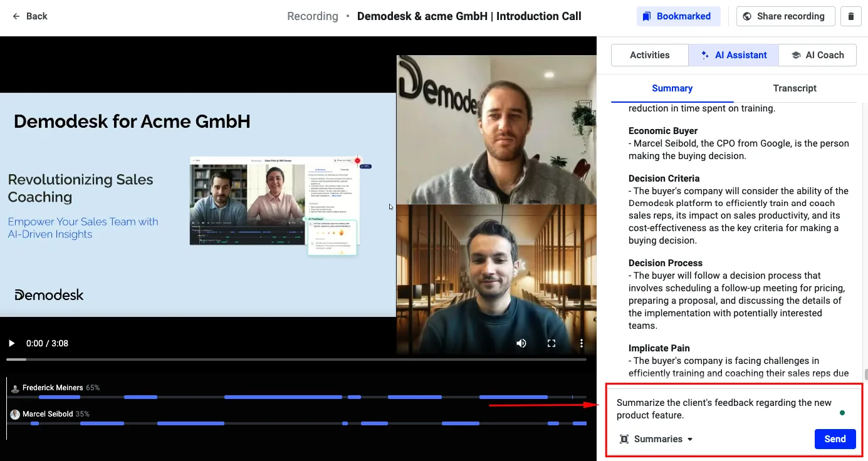Click the Decision Criteria heading

point(664,179)
